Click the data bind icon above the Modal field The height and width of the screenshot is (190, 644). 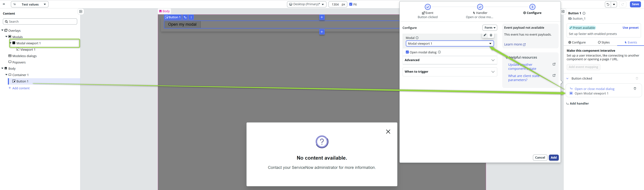[491, 35]
